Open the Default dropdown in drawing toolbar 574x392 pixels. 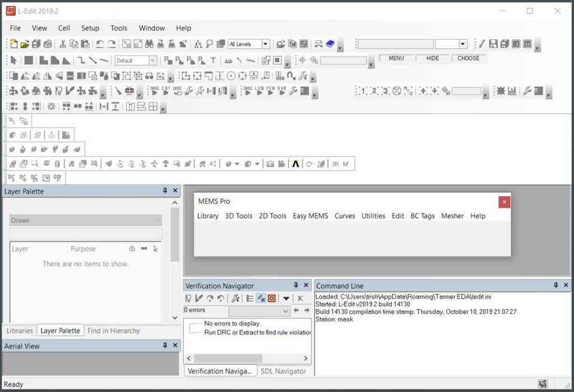click(x=152, y=60)
